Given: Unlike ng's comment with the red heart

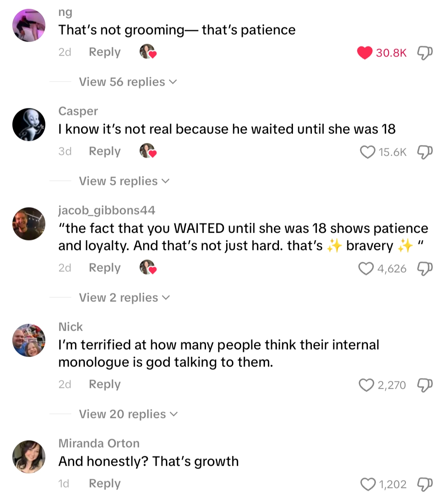Looking at the screenshot, I should [x=365, y=53].
